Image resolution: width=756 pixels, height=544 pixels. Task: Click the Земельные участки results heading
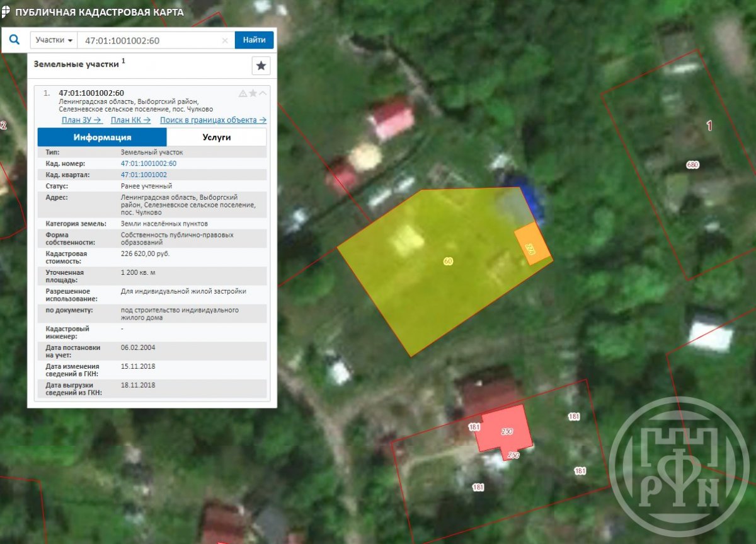(x=76, y=64)
